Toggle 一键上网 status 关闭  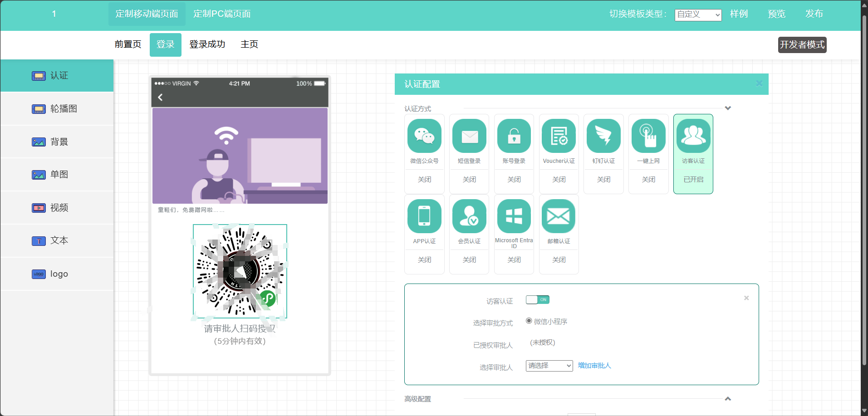coord(648,180)
